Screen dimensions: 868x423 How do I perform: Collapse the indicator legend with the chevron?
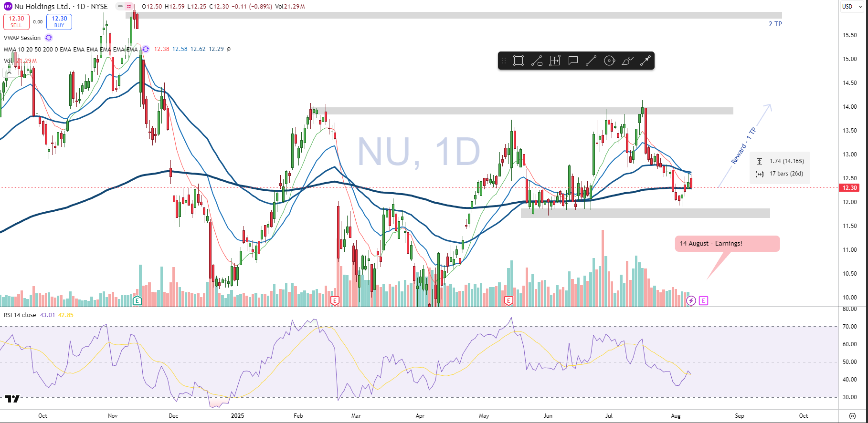click(x=8, y=73)
